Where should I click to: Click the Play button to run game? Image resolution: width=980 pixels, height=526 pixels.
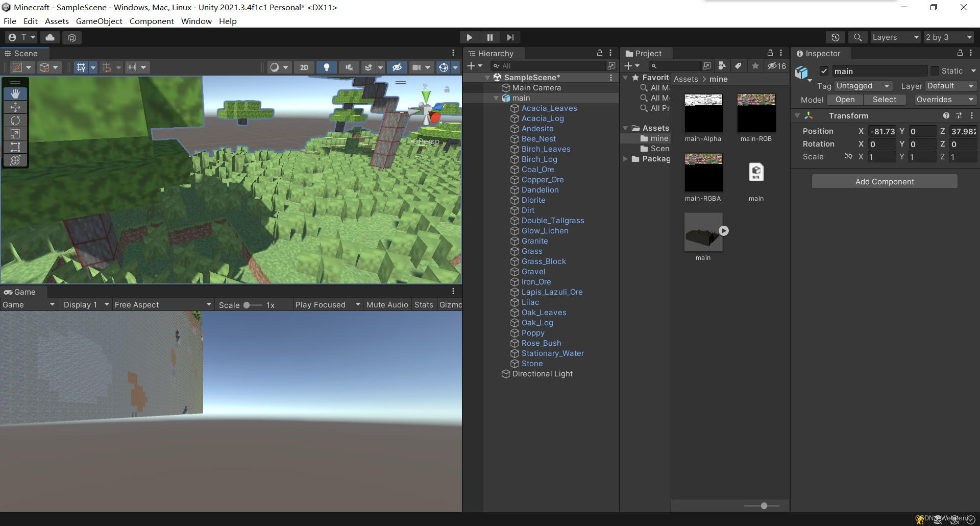click(469, 37)
